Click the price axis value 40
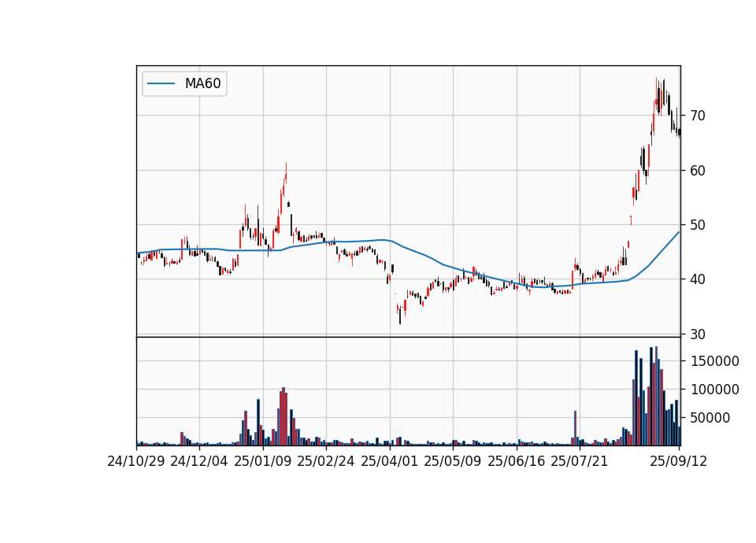756x543 pixels. (x=698, y=279)
